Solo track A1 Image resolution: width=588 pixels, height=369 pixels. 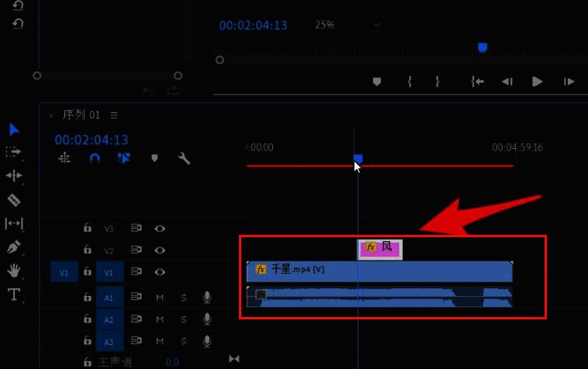tap(184, 298)
